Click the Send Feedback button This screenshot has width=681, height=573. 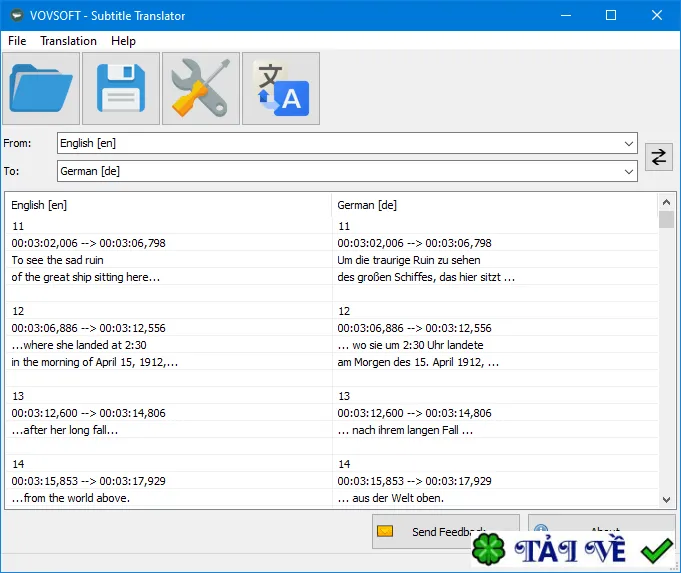coord(446,531)
